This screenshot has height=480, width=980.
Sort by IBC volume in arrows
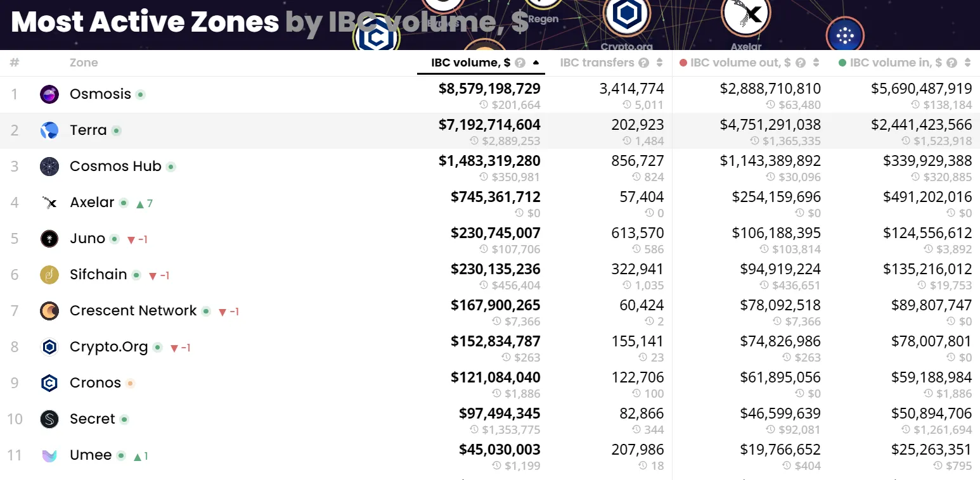968,63
